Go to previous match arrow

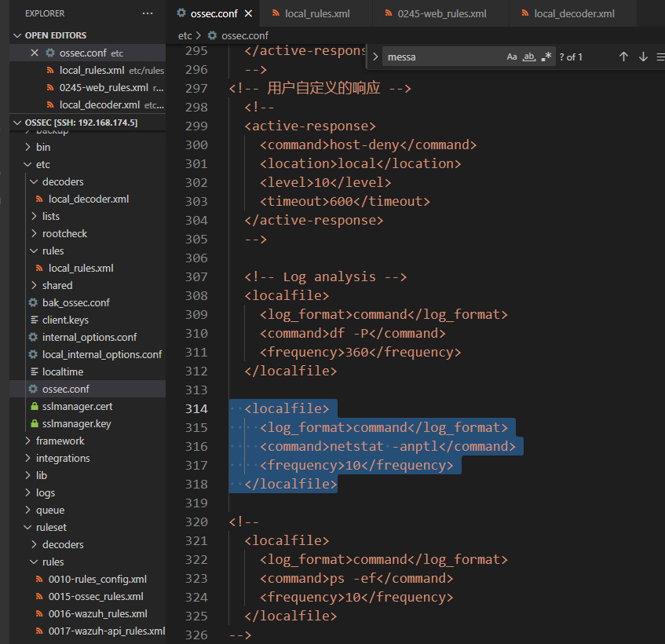pos(623,57)
